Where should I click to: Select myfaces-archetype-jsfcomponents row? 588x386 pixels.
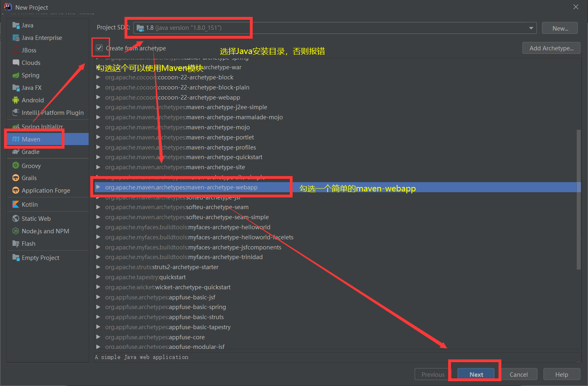coord(337,247)
